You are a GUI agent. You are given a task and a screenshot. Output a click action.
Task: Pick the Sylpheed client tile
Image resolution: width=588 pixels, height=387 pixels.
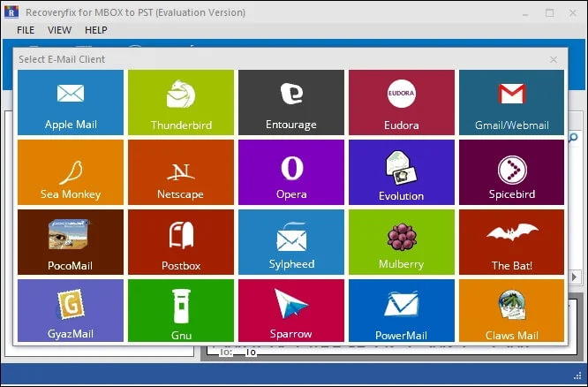tap(291, 242)
